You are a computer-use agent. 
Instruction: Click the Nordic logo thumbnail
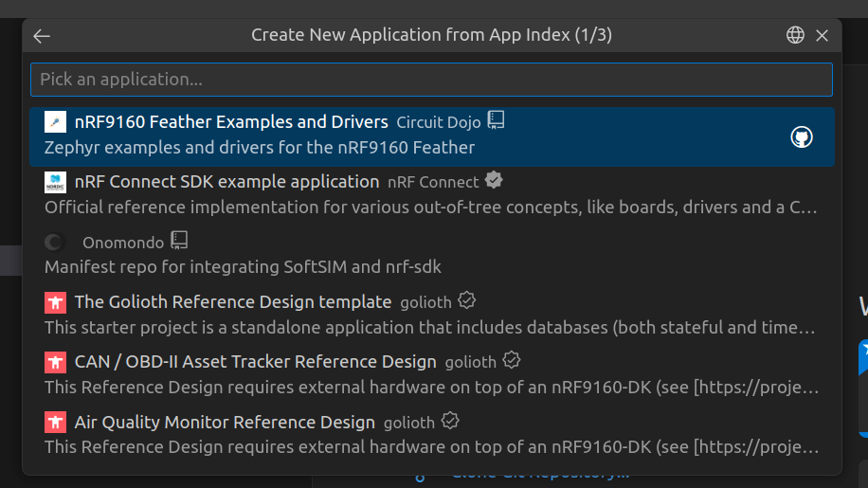55,182
